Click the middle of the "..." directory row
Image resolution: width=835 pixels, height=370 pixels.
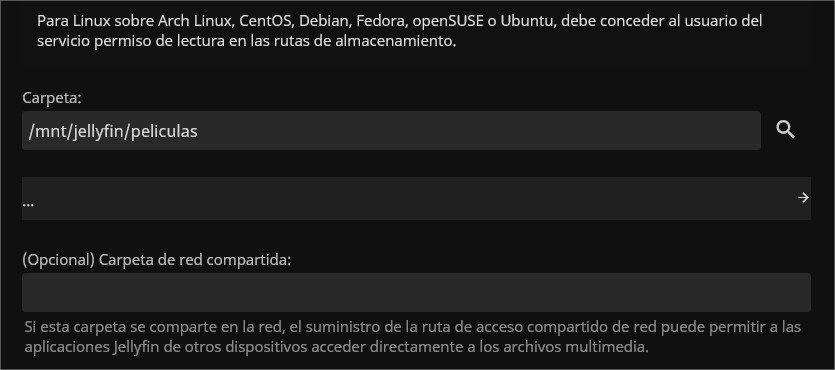pyautogui.click(x=416, y=198)
